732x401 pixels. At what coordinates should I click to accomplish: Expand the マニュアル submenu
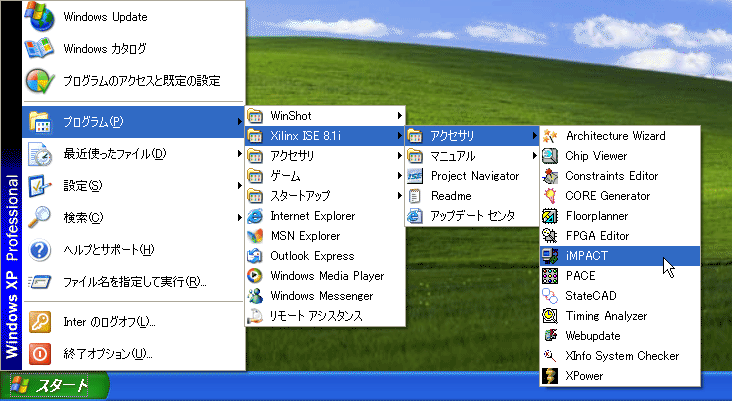click(x=470, y=156)
